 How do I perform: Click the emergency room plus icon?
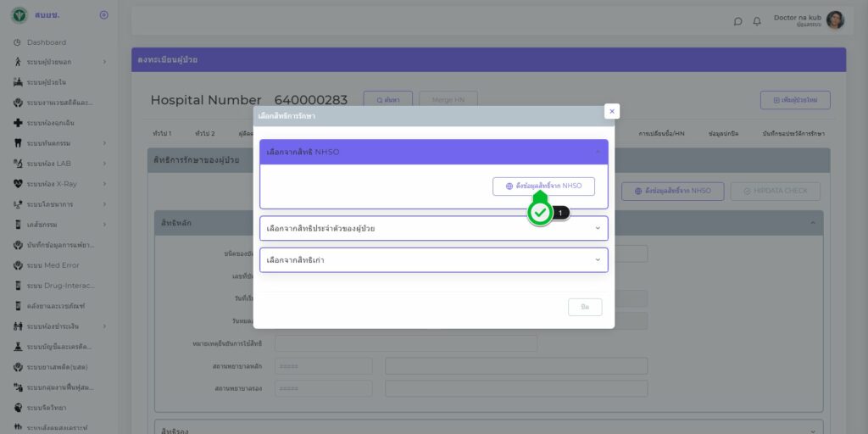pos(18,123)
